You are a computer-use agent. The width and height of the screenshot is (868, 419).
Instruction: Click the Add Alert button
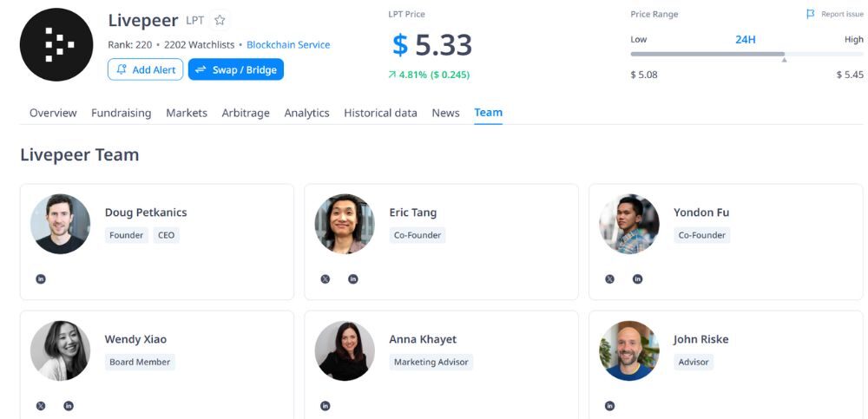click(145, 69)
